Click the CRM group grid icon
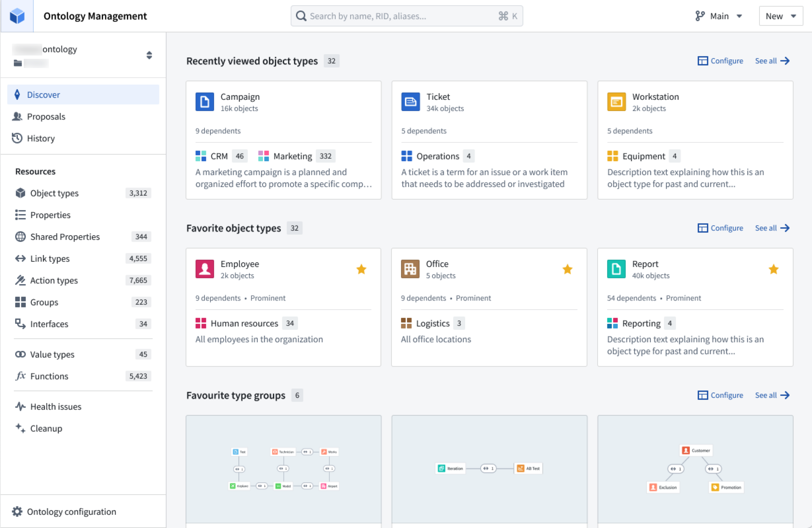Screen dimensions: 812x528 (x=201, y=156)
